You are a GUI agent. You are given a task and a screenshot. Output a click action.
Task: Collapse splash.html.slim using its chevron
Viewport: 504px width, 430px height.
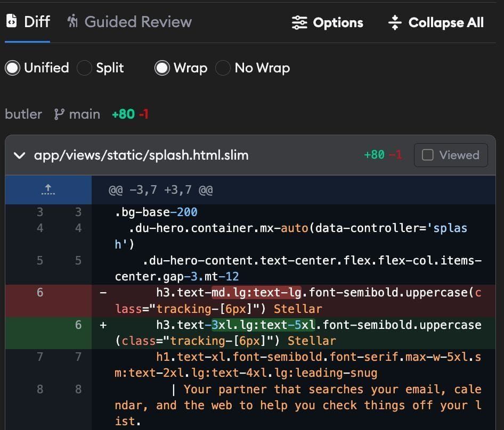pos(20,155)
